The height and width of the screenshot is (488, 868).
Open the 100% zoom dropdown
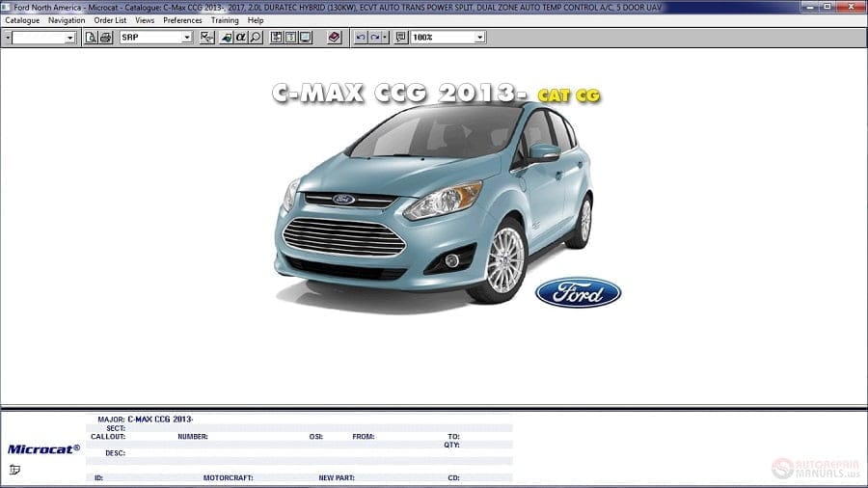pos(479,38)
